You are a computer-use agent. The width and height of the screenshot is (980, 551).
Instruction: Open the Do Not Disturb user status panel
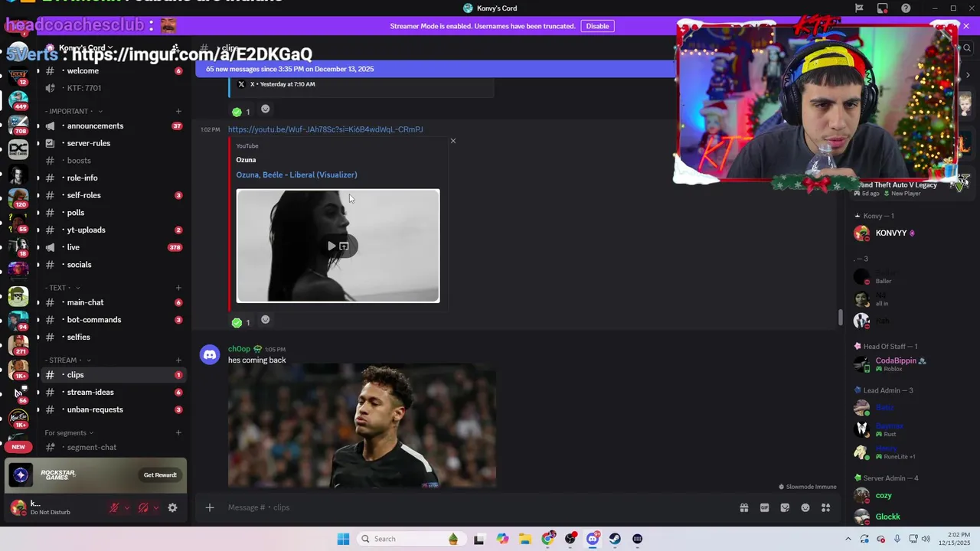tap(50, 507)
